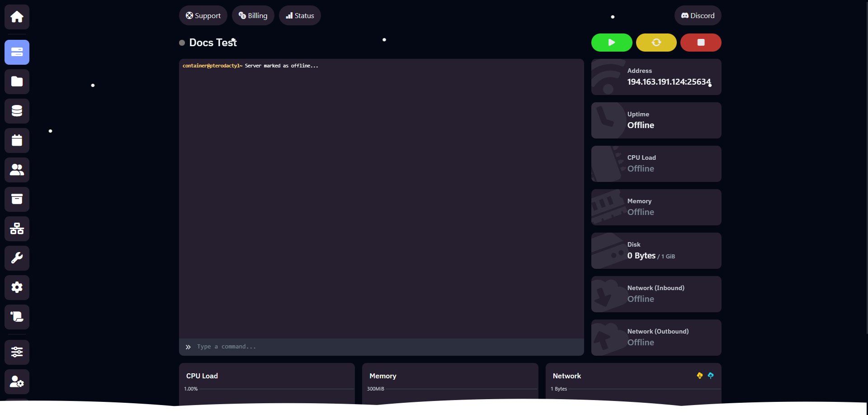Open the schedules calendar icon
This screenshot has height=415, width=868.
point(17,140)
